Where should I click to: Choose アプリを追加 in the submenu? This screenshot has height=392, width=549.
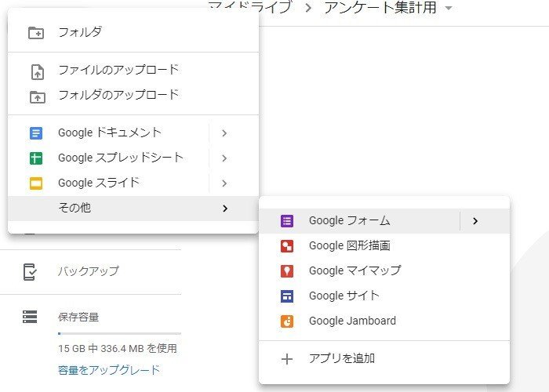tap(384, 359)
